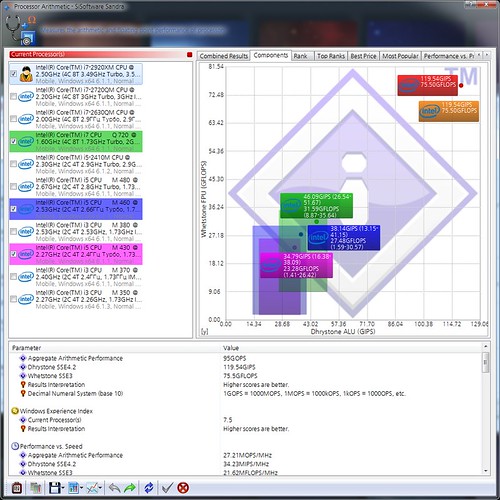Click the tab strip scroll-right arrow
This screenshot has height=500, width=500.
[x=487, y=55]
